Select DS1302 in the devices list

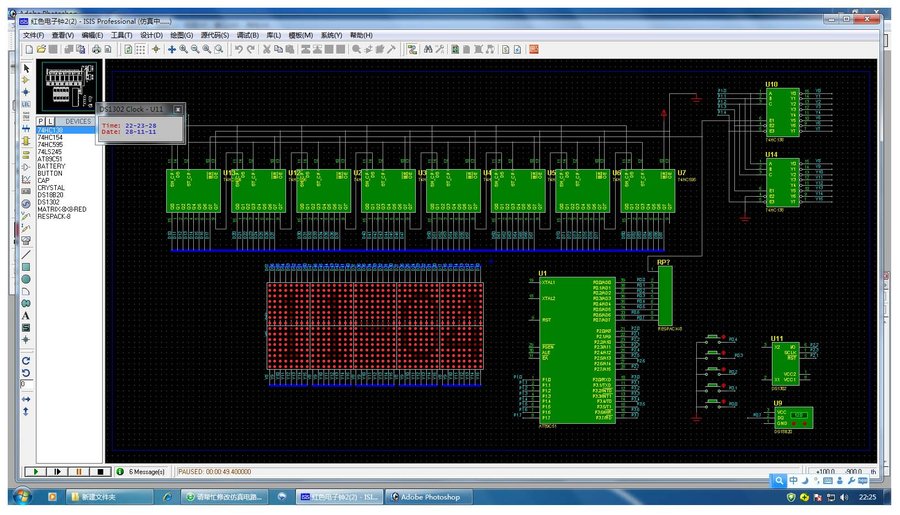pos(49,202)
